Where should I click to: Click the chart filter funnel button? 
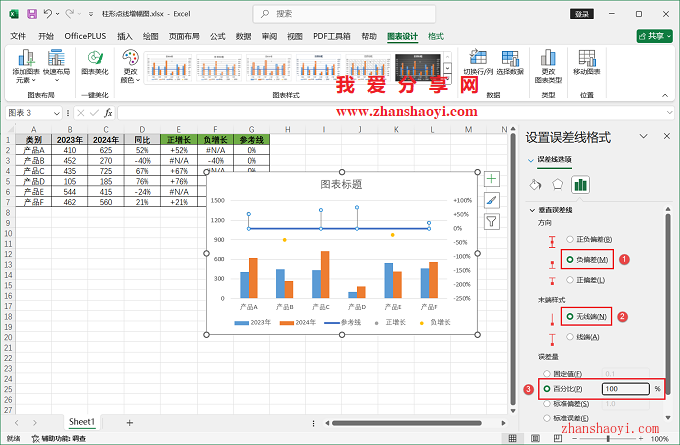491,222
